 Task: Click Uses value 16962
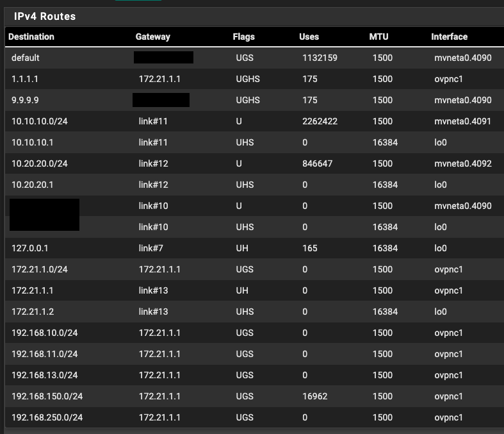click(314, 396)
